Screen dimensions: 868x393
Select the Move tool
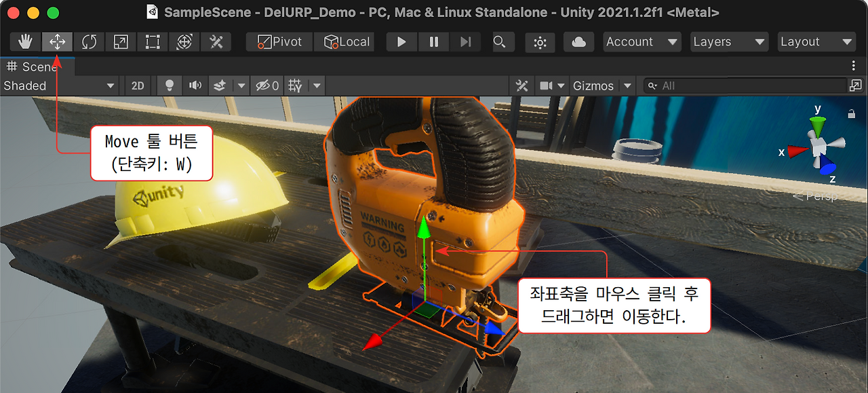click(x=58, y=42)
